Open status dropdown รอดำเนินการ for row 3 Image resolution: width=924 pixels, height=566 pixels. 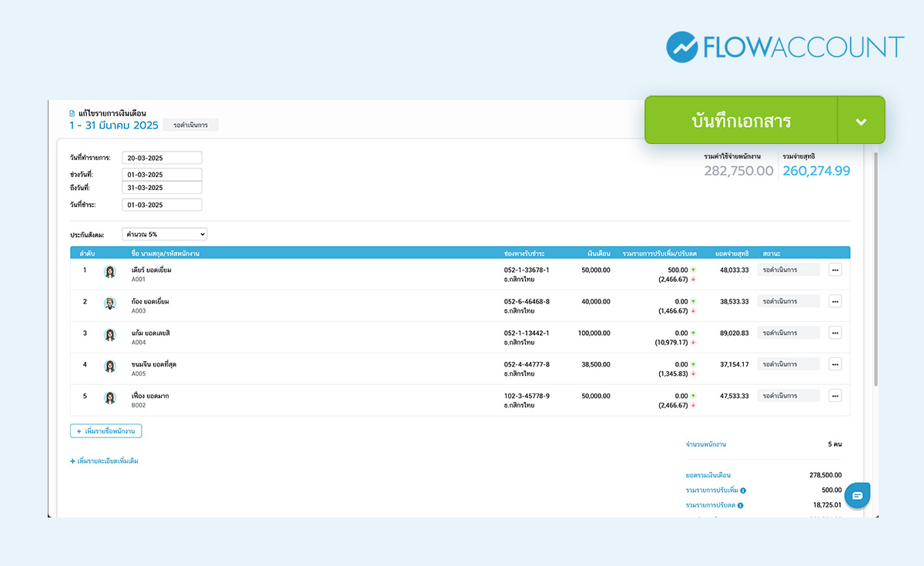pyautogui.click(x=788, y=333)
